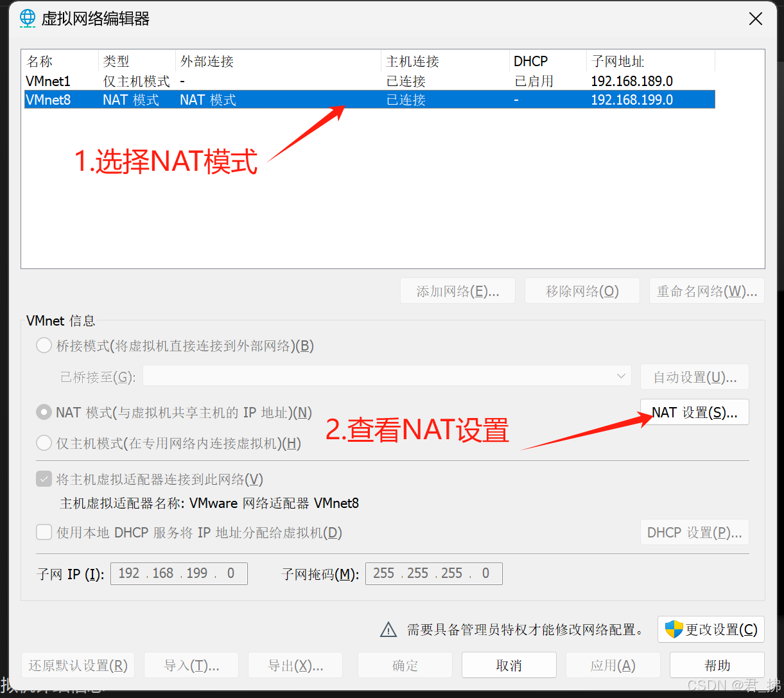
Task: Click the 子网掩码 input field
Action: coord(434,573)
